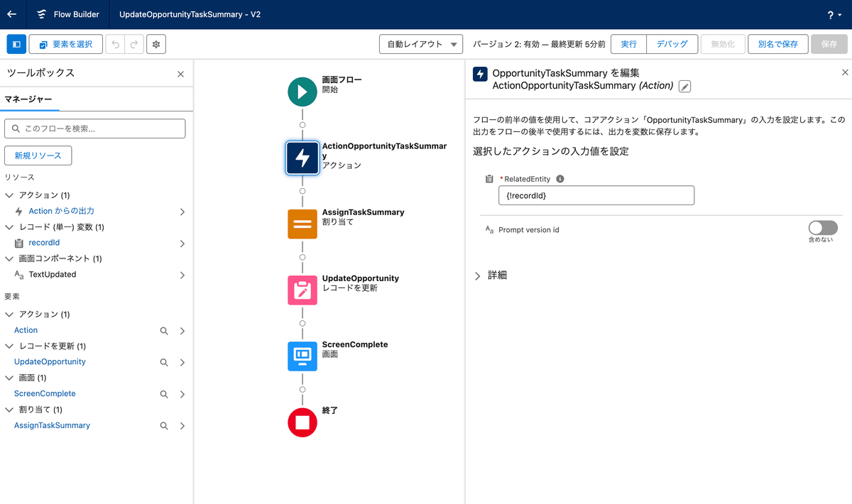Open the recordId resource
The image size is (852, 504).
[x=44, y=243]
